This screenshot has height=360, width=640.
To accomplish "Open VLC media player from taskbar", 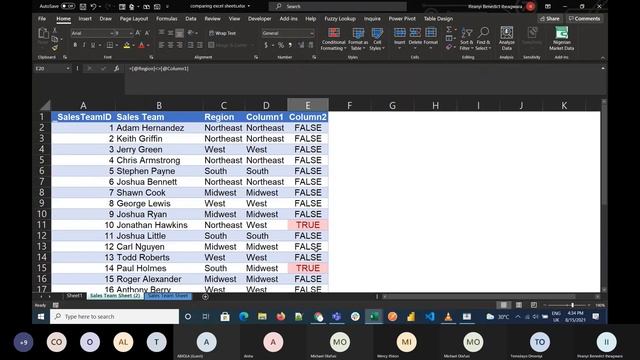I will [x=448, y=316].
